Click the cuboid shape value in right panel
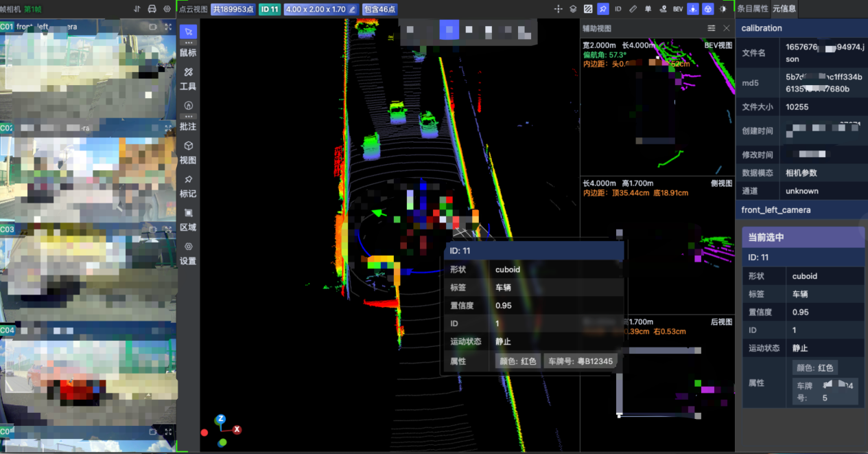Viewport: 868px width, 454px height. (x=805, y=276)
